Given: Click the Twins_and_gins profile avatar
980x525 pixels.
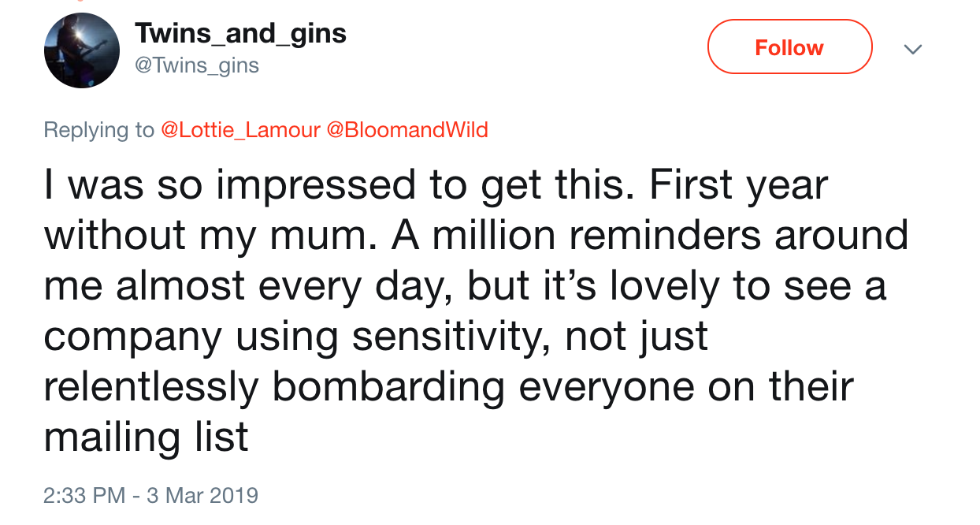Looking at the screenshot, I should pos(81,51).
